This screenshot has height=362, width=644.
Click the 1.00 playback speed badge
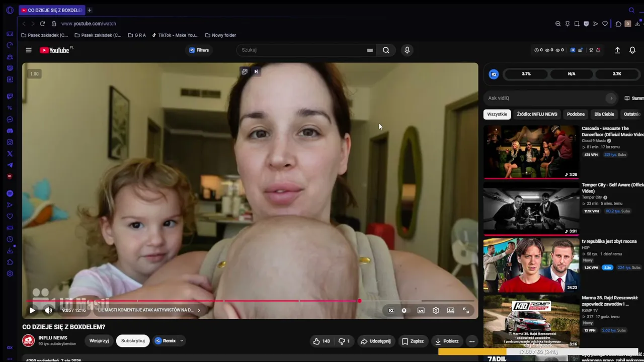pos(34,74)
